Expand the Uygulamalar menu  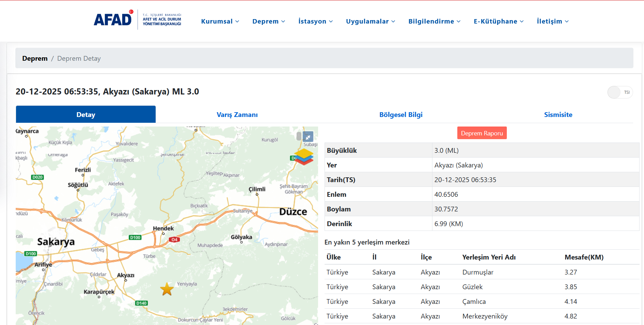pyautogui.click(x=370, y=21)
